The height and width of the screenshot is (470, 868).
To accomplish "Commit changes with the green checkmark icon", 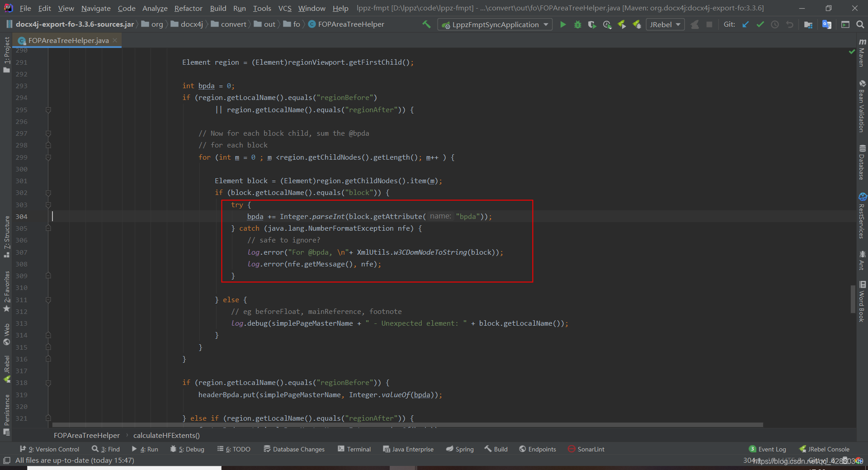I will 760,24.
